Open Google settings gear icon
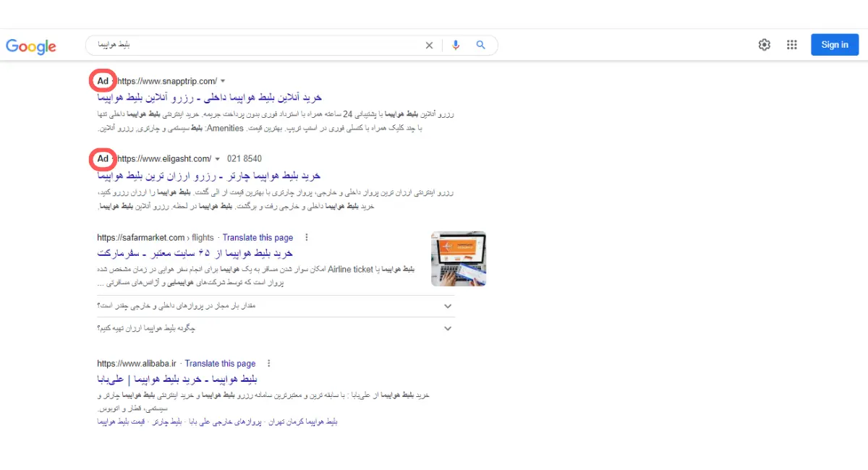Image resolution: width=868 pixels, height=470 pixels. click(765, 45)
